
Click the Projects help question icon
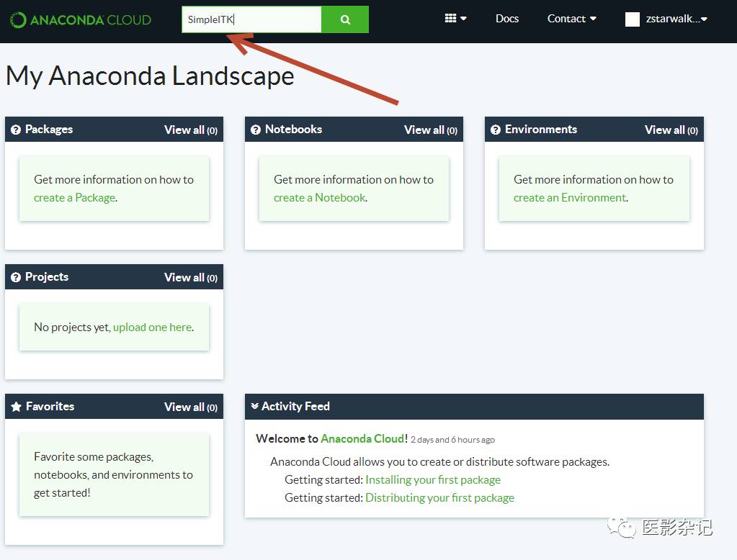16,278
